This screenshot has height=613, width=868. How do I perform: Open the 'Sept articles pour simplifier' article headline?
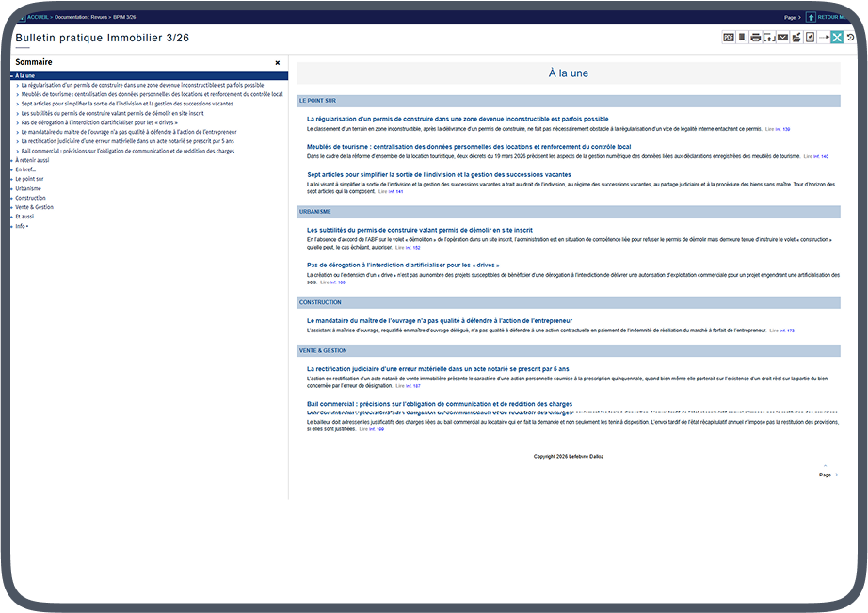click(439, 174)
